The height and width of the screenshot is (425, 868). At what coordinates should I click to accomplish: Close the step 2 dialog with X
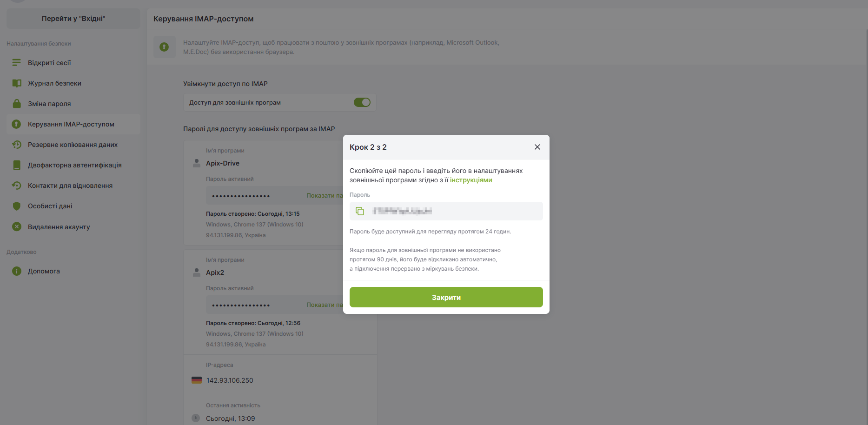pyautogui.click(x=537, y=147)
